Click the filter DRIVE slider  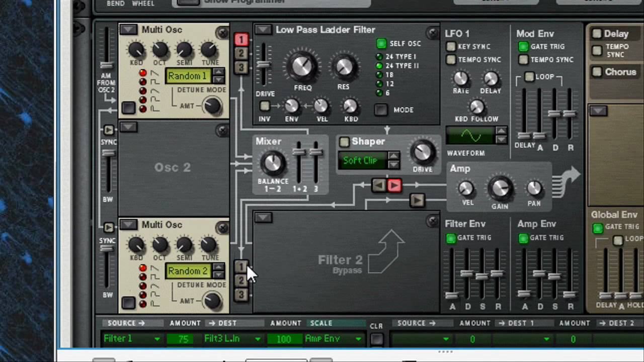coord(263,64)
